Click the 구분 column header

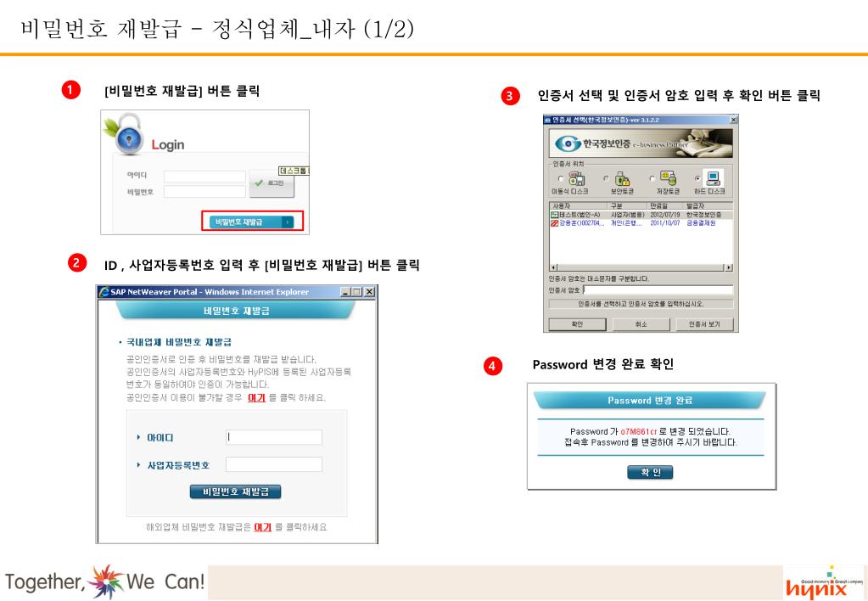click(x=629, y=206)
